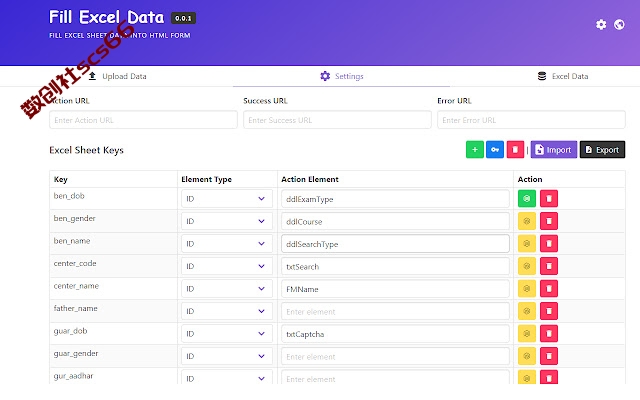Click empty element field in father_name row
Screen dimensions: 640x400
[395, 311]
